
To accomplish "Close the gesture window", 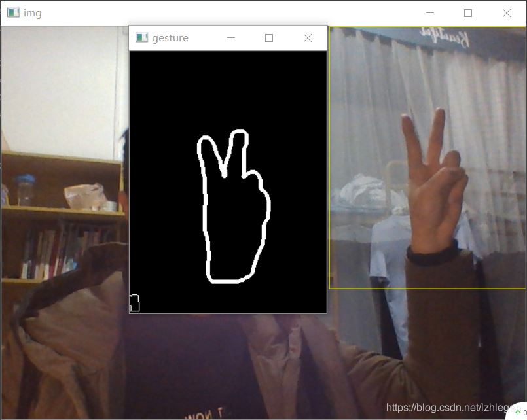I will point(308,38).
